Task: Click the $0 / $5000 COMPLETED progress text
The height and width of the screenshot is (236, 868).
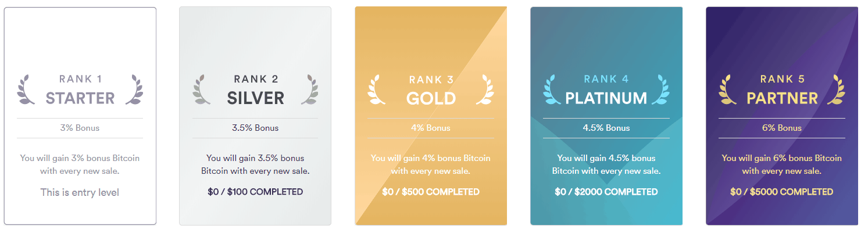Action: point(782,192)
